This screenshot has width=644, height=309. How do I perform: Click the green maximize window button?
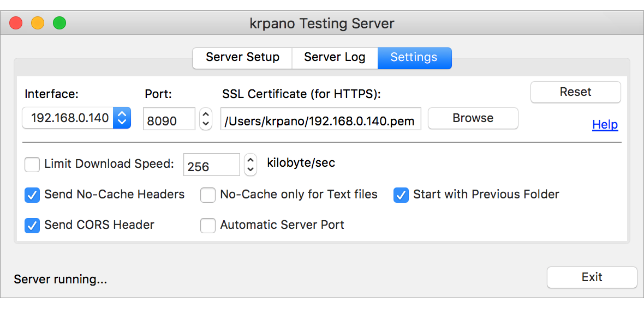[59, 23]
